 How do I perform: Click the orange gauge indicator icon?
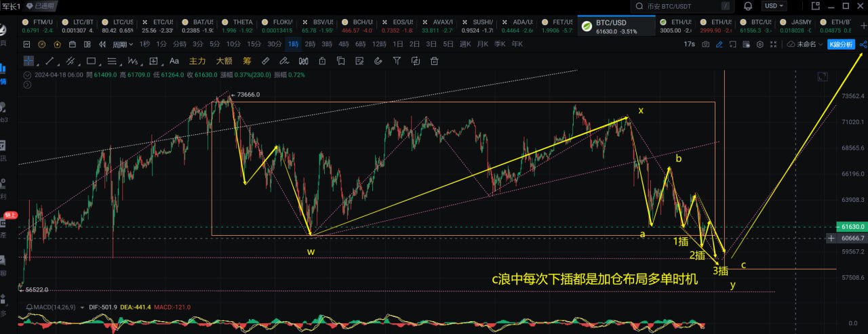click(42, 44)
